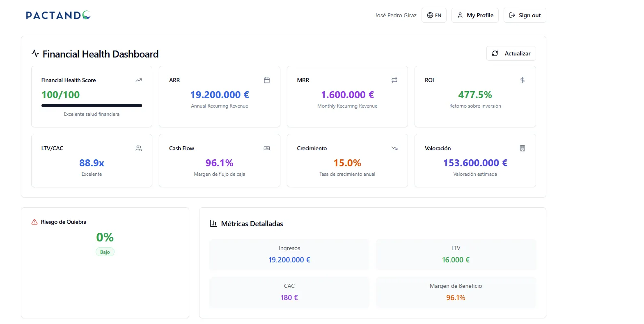
Task: Click the trend arrow icon in Crecimiento card
Action: 394,148
